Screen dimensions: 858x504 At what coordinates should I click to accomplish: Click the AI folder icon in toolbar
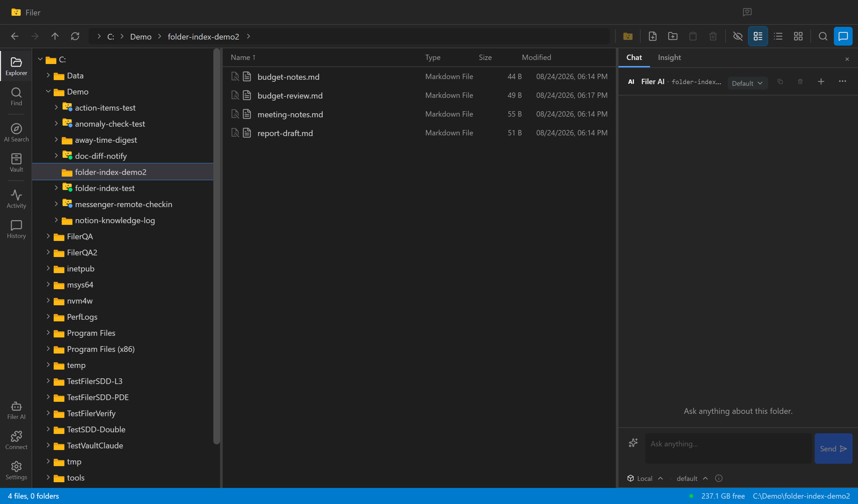coord(628,37)
